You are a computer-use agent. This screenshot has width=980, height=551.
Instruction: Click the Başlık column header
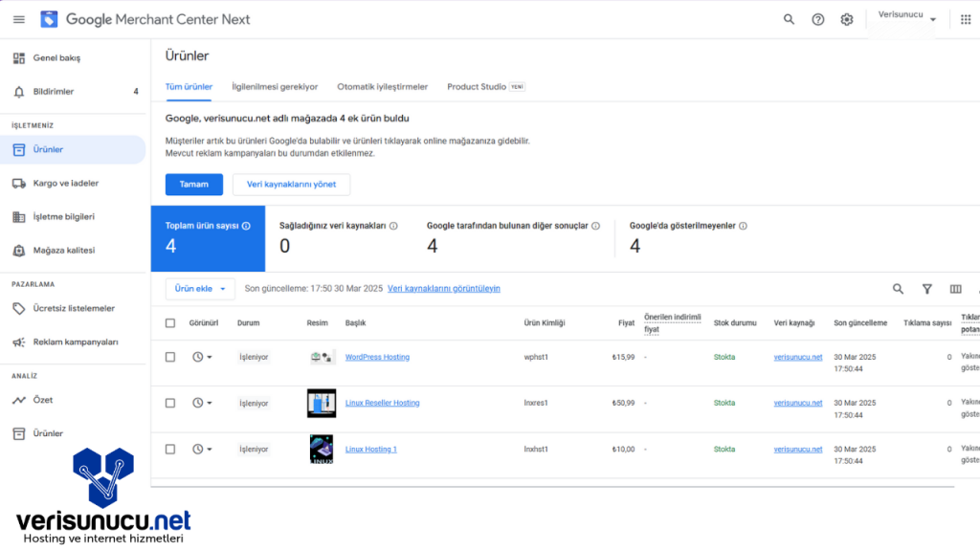(x=355, y=323)
